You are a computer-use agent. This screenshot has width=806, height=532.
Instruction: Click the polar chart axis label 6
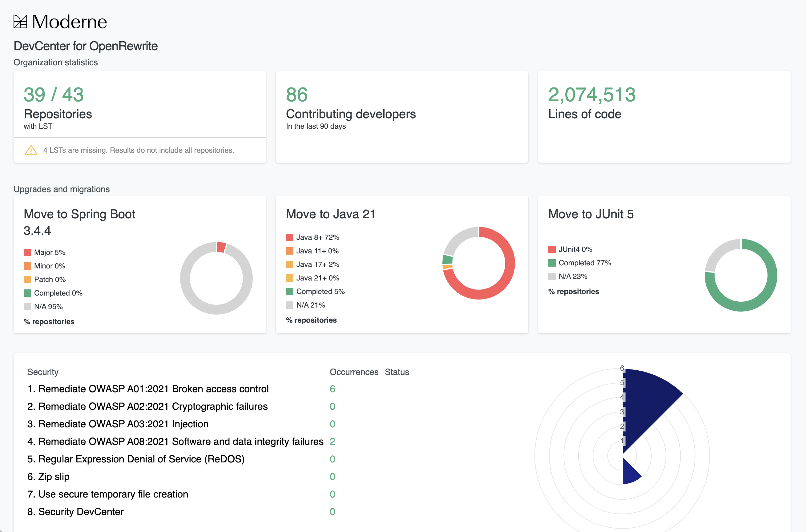pos(622,368)
